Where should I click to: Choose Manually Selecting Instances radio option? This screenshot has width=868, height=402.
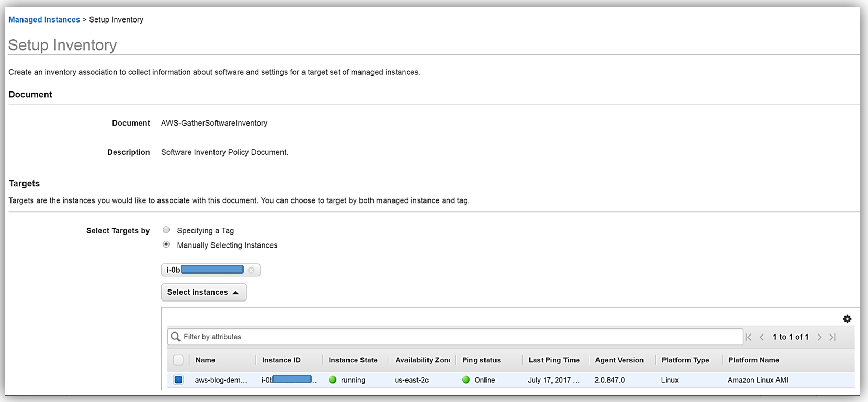pos(166,244)
